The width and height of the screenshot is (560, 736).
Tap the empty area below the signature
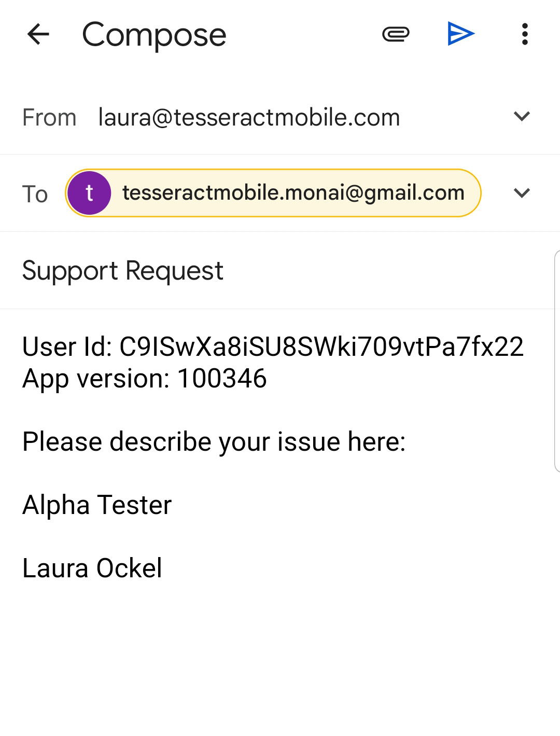[280, 659]
